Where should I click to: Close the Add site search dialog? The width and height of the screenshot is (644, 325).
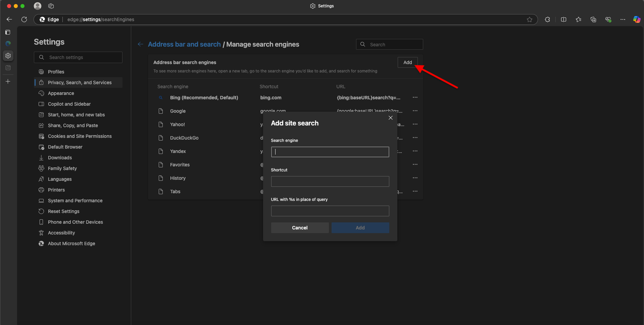click(391, 118)
